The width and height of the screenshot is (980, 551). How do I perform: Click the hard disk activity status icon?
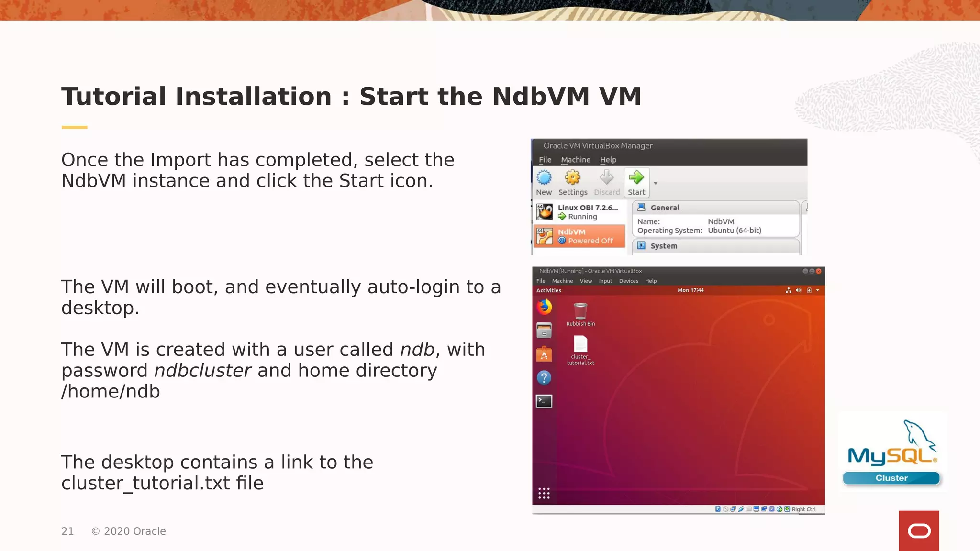point(718,509)
